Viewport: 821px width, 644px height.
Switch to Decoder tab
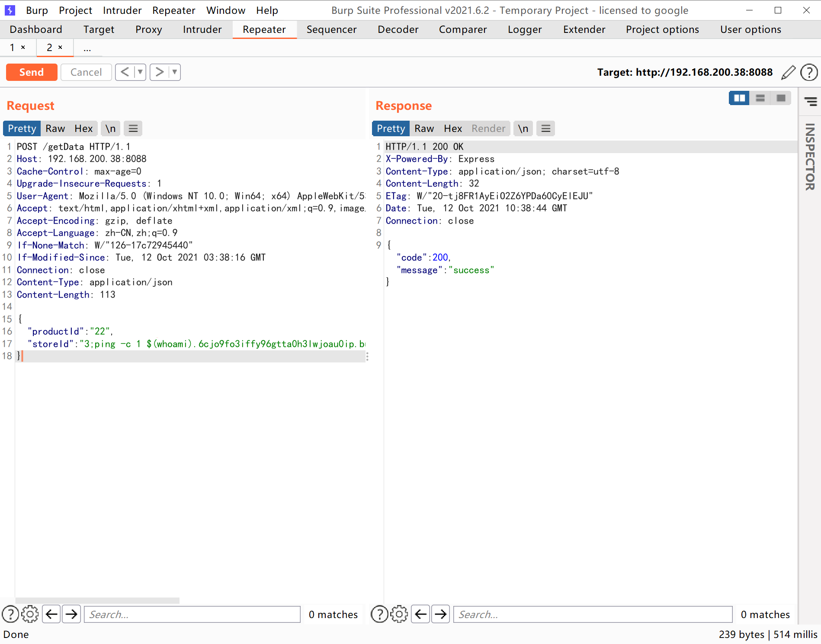click(x=398, y=29)
